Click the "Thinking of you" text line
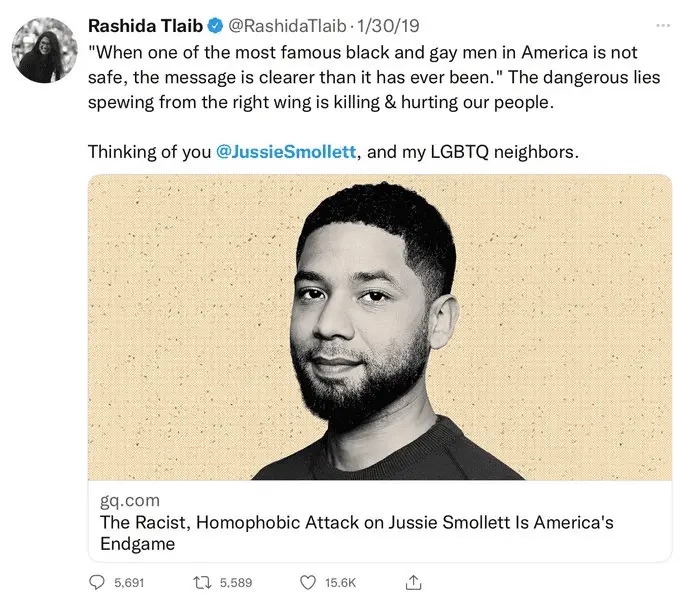 tap(150, 152)
